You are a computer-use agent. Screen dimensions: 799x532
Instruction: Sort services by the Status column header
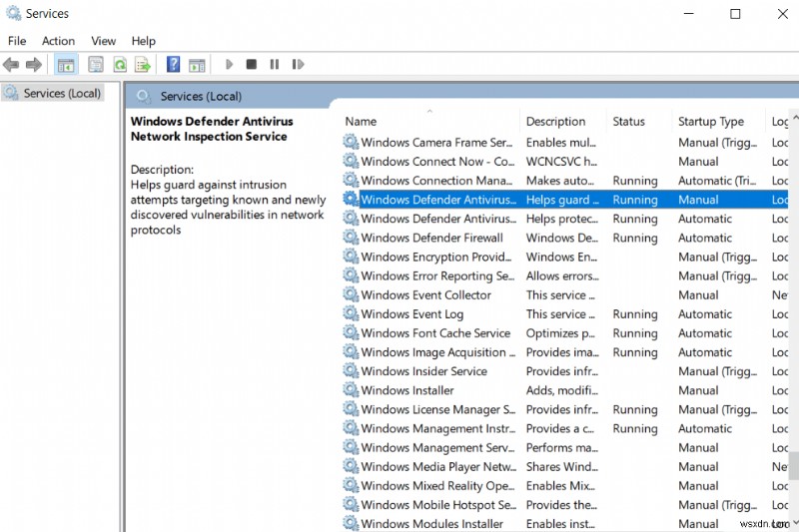coord(628,122)
